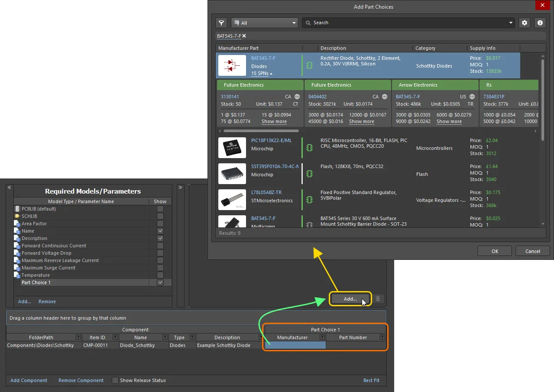This screenshot has height=392, width=554.
Task: Click the Add Component link
Action: pyautogui.click(x=28, y=380)
